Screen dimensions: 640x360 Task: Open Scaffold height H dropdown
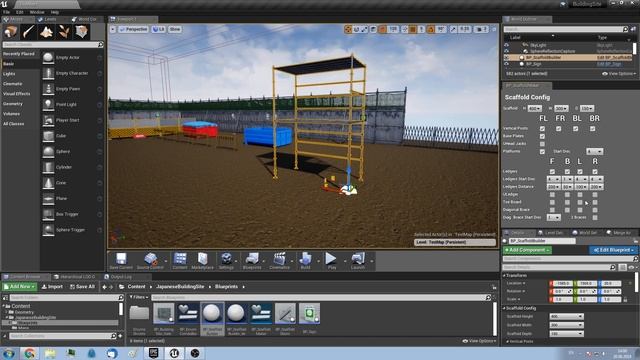click(535, 109)
